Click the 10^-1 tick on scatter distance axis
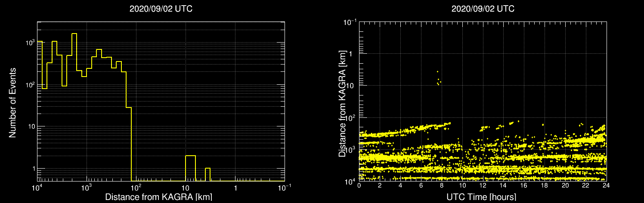This screenshot has height=203, width=644. tap(350, 21)
